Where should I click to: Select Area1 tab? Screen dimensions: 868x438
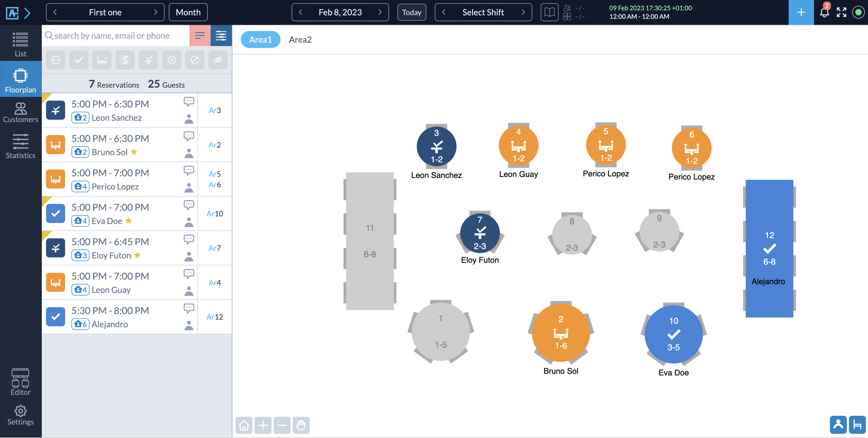tap(260, 39)
